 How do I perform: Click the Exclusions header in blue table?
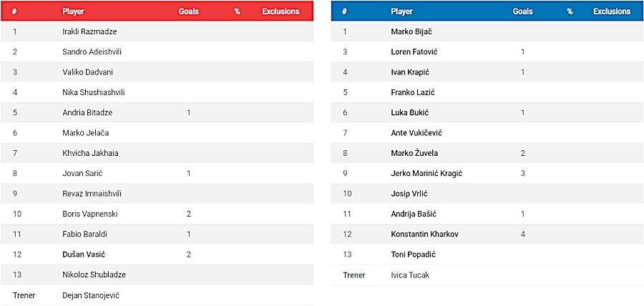[612, 11]
